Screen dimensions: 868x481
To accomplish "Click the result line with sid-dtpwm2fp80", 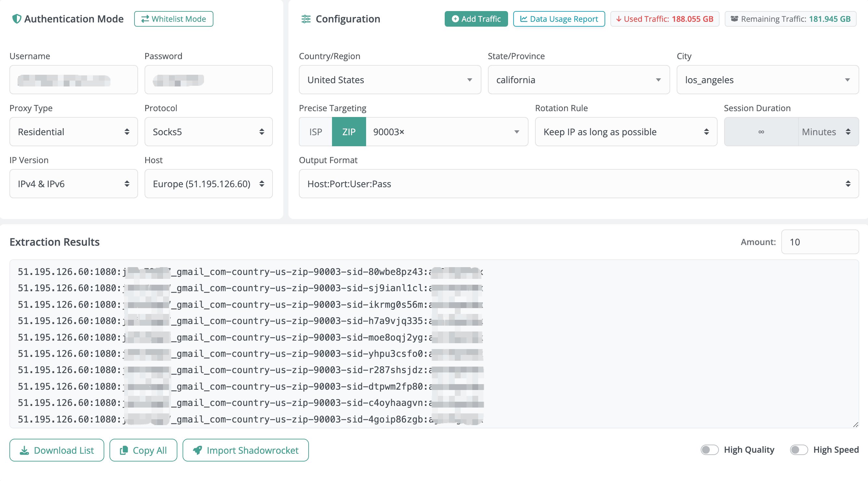I will [251, 386].
